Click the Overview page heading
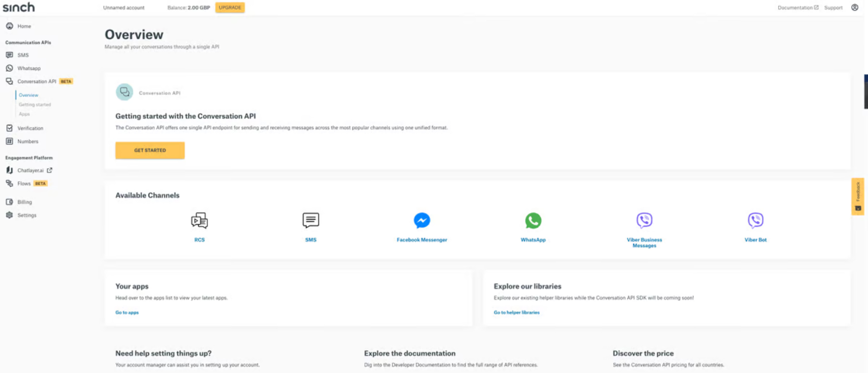The width and height of the screenshot is (868, 373). [x=134, y=35]
